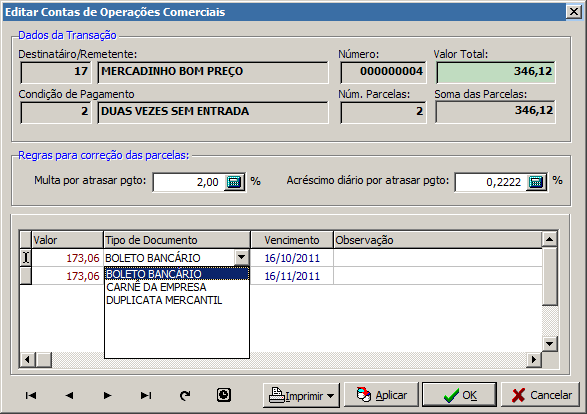Screen dimensions: 587x414
Task: Open calculator for Multa por atrasar pgto
Action: 234,182
